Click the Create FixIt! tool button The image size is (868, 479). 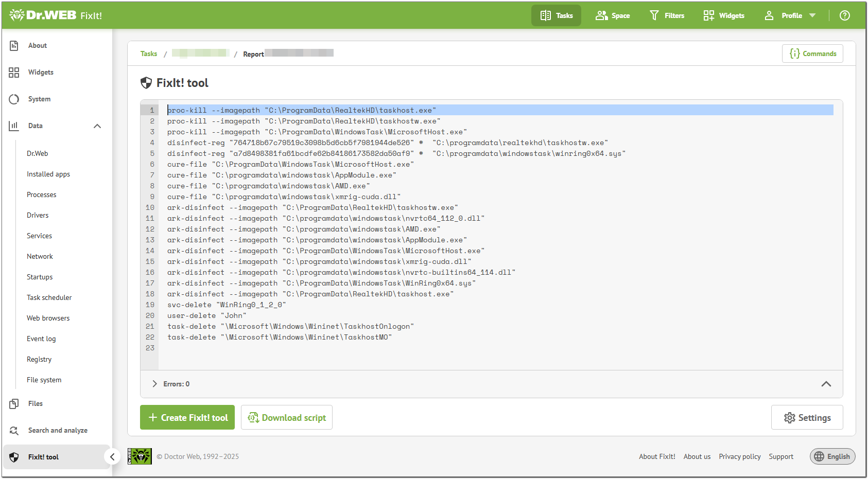click(x=187, y=417)
